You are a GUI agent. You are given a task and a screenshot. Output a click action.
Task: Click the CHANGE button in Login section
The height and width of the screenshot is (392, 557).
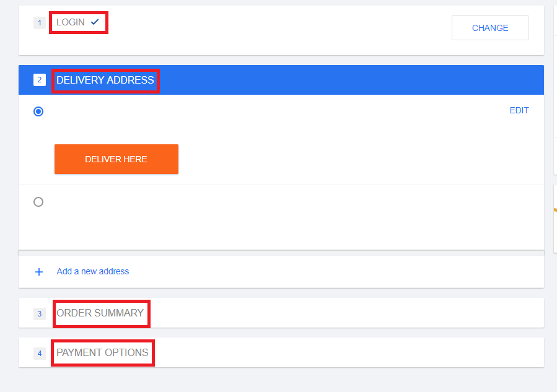(490, 28)
